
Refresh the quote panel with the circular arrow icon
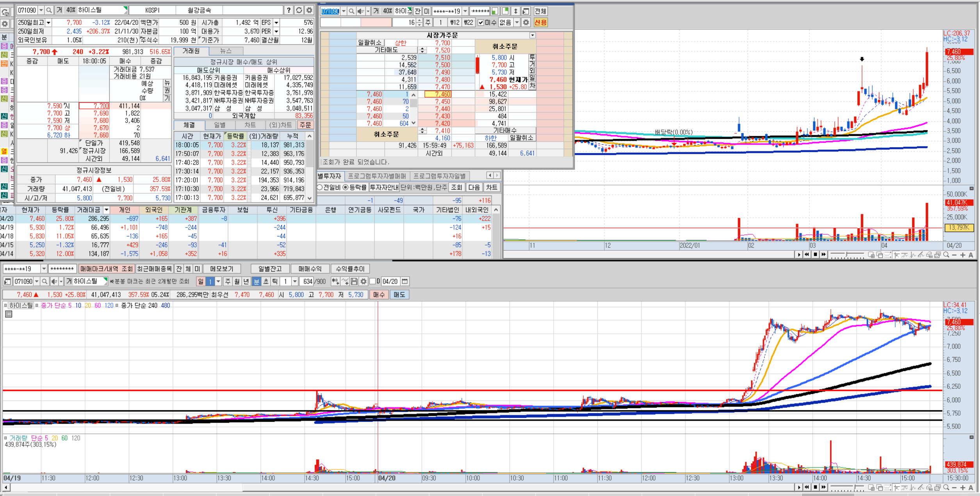point(299,10)
